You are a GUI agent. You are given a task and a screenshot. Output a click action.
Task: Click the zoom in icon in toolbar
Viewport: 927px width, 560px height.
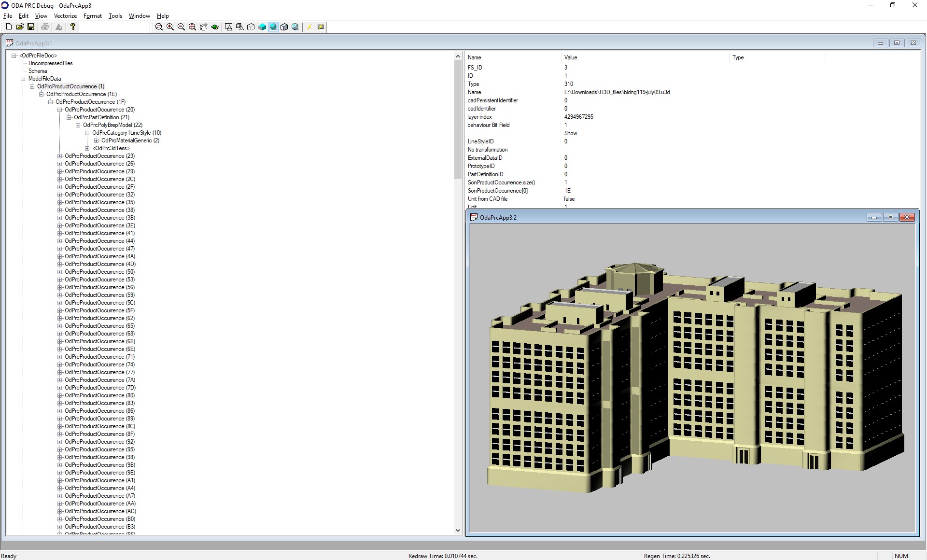(170, 27)
